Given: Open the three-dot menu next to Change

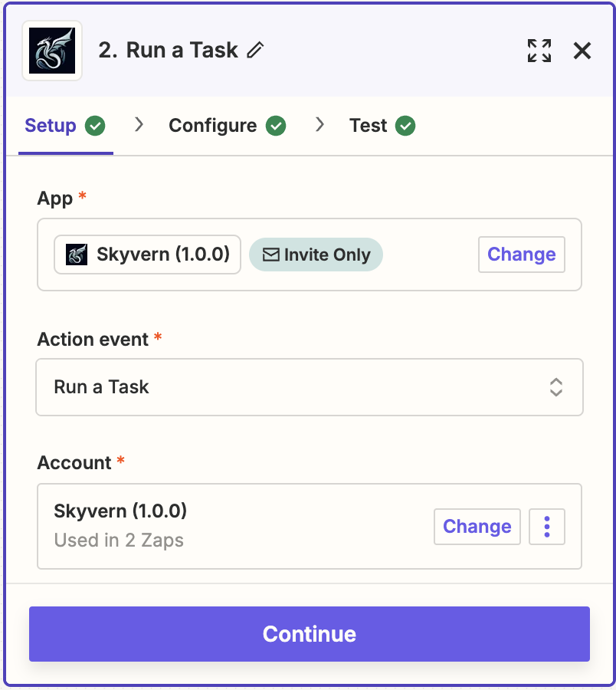Looking at the screenshot, I should 547,526.
